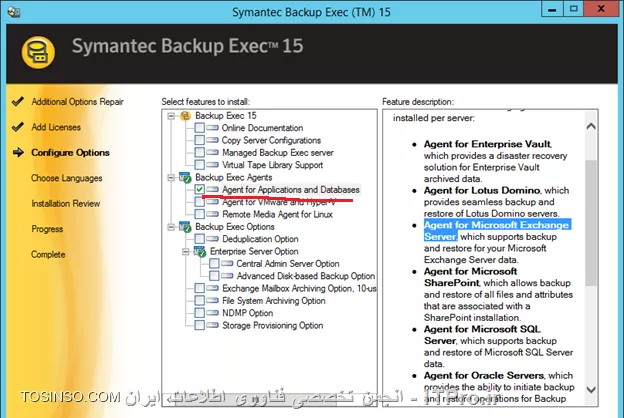This screenshot has width=624, height=418.
Task: Collapse the Backup Exec Options node
Action: coord(171,227)
